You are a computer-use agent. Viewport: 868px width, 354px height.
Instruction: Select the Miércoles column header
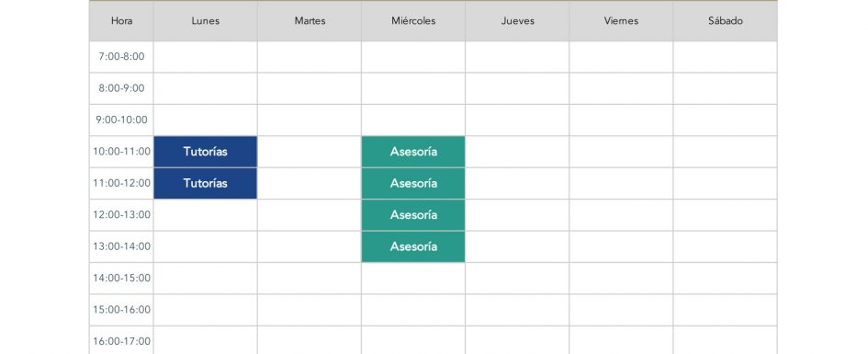413,21
